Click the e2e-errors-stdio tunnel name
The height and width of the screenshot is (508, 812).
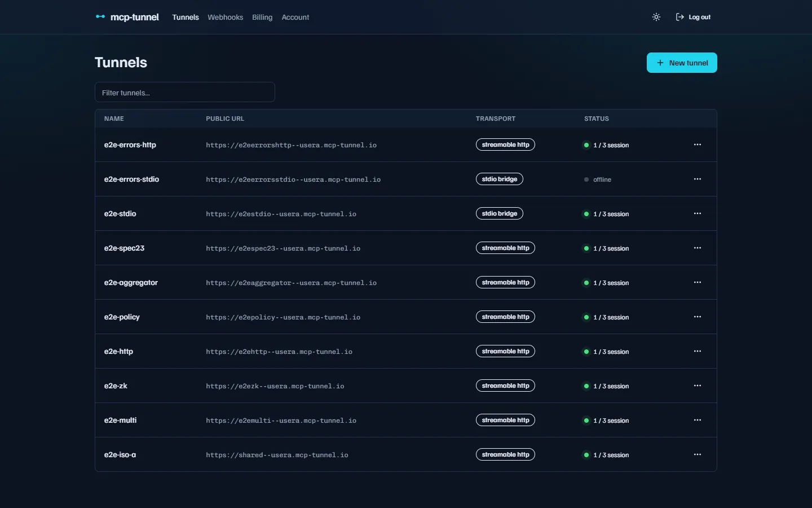[x=131, y=179]
